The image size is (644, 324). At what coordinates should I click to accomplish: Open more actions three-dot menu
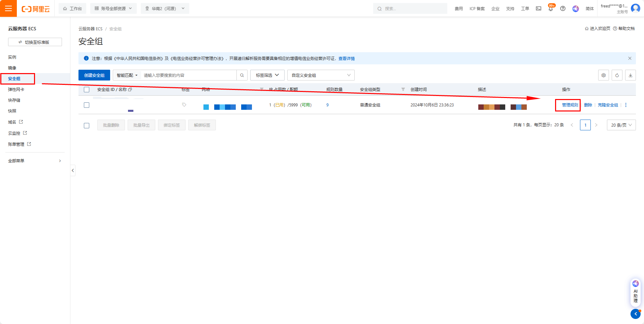tap(626, 105)
